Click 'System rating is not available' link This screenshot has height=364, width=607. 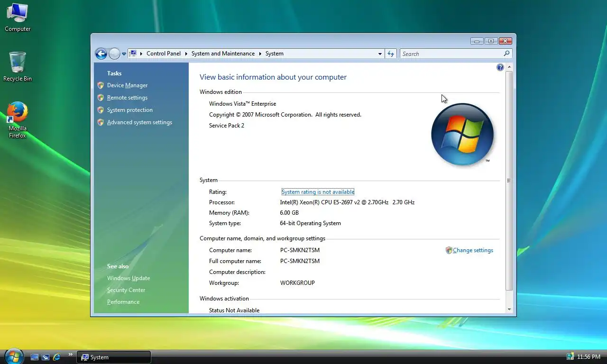(x=318, y=192)
